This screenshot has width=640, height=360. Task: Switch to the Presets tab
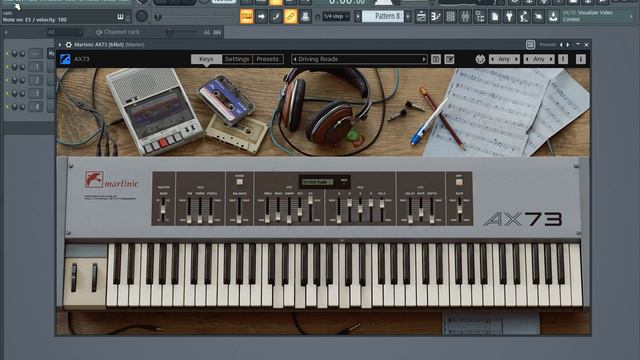[268, 59]
